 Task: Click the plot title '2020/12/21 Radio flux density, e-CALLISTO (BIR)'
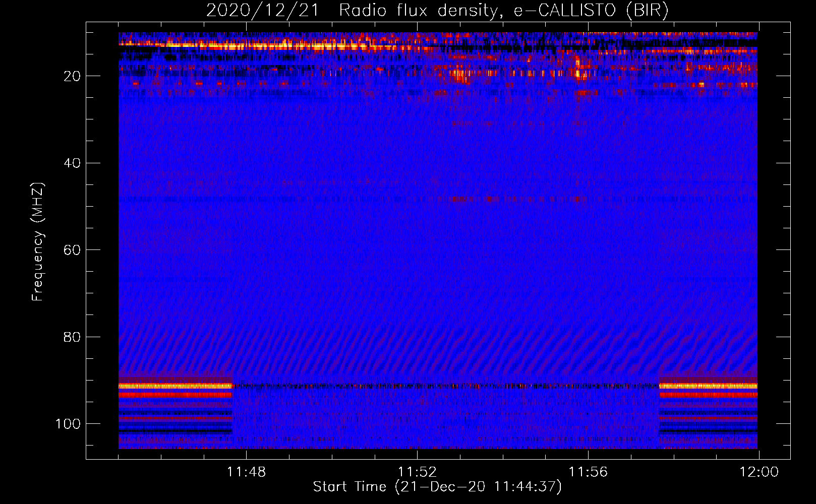click(x=437, y=10)
